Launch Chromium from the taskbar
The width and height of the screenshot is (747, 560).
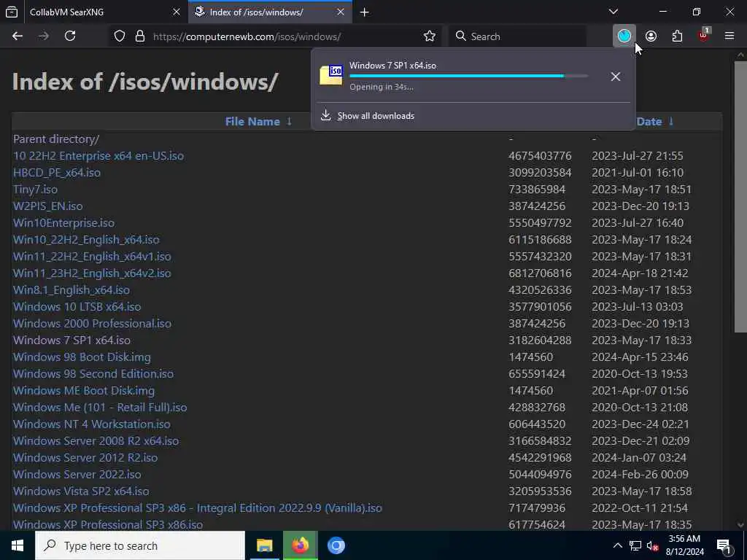click(x=336, y=545)
